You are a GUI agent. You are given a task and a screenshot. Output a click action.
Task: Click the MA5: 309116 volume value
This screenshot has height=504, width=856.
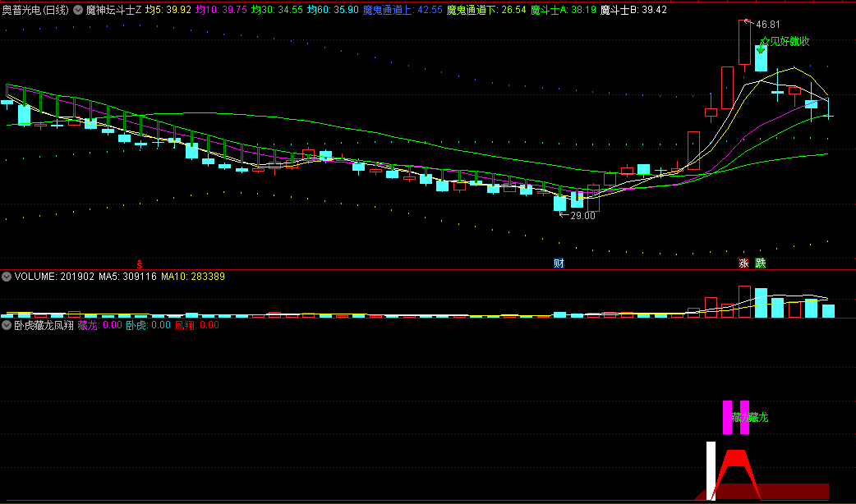128,277
